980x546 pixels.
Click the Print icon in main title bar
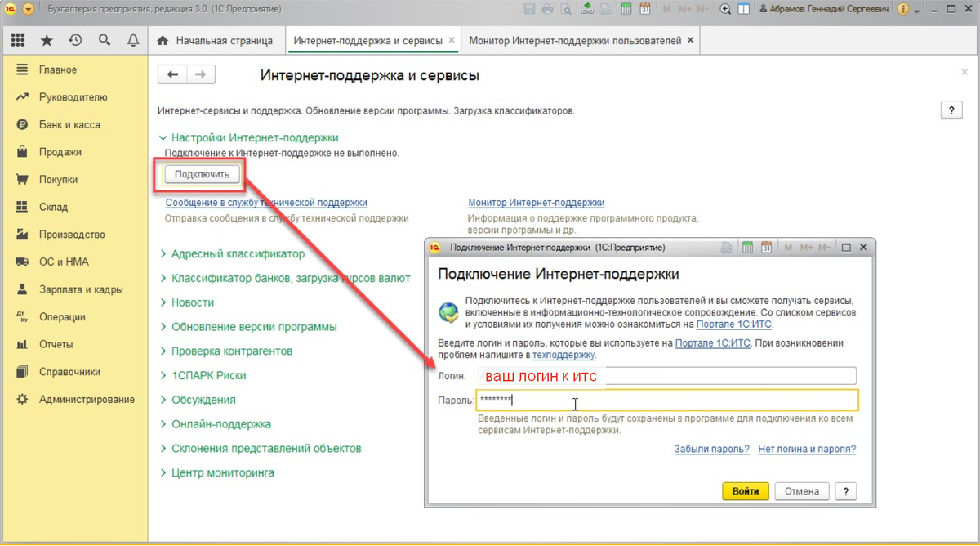click(547, 9)
